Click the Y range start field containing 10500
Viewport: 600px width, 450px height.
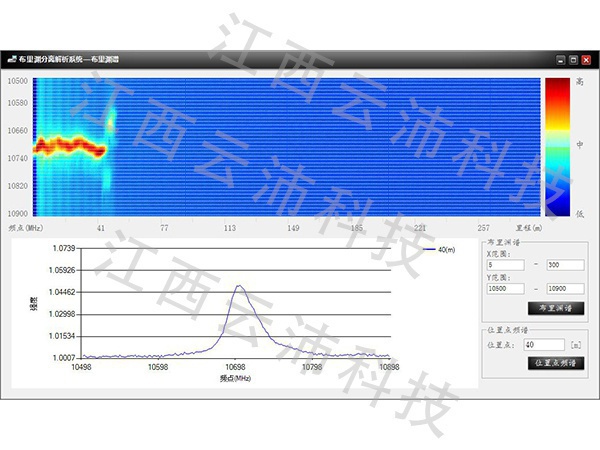pos(505,289)
